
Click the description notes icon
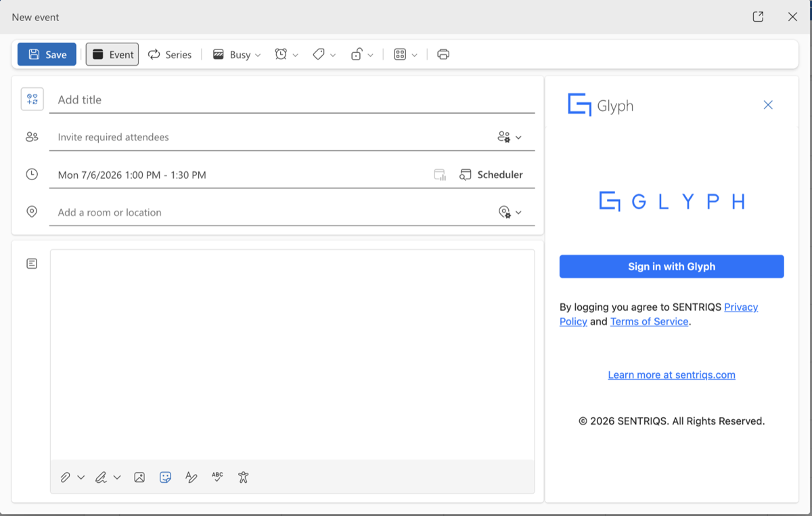coord(32,263)
